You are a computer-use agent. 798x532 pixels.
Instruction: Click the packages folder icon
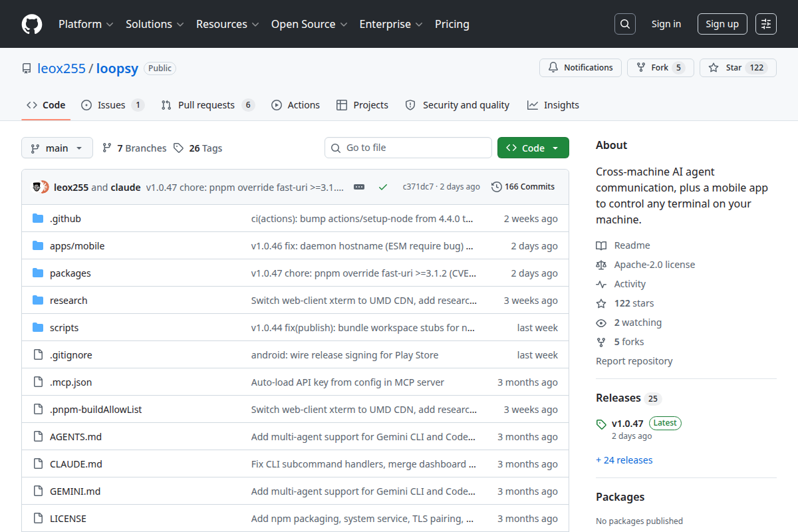coord(38,273)
